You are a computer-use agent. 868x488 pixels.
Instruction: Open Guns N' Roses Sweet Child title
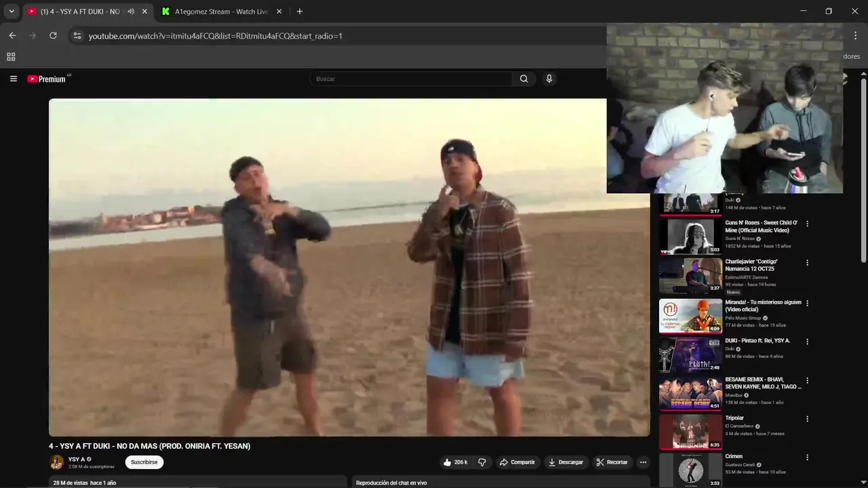(762, 226)
